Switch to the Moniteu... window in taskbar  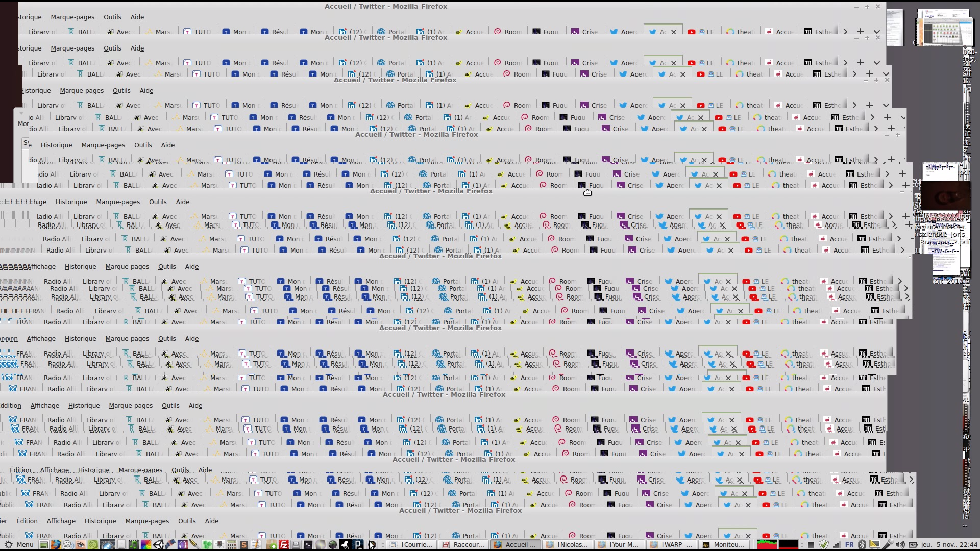(724, 545)
